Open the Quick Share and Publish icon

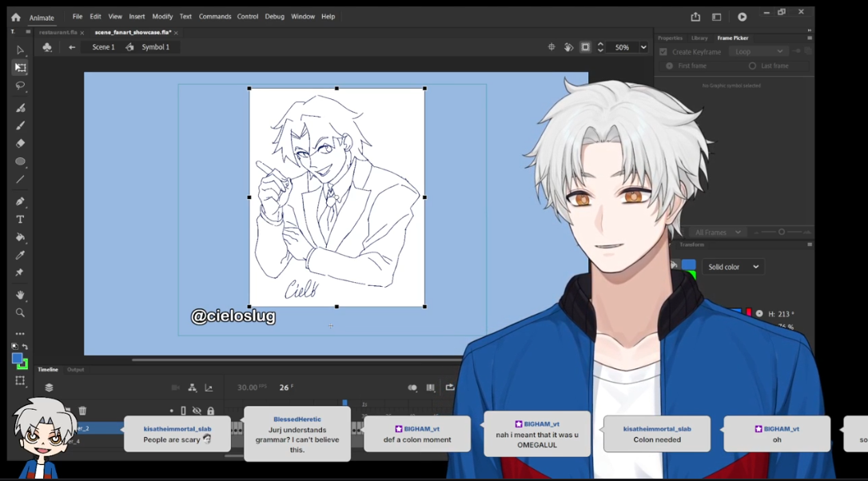695,17
